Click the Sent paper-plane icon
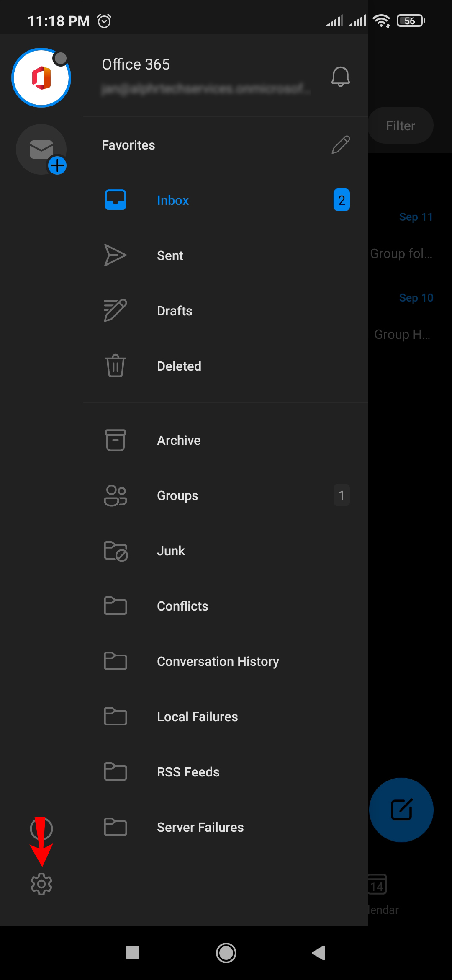Viewport: 452px width, 980px height. [115, 255]
